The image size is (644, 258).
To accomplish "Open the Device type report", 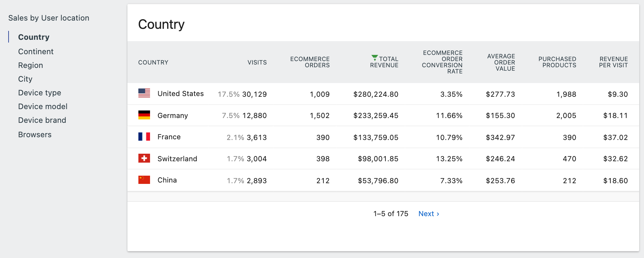I will (x=39, y=93).
